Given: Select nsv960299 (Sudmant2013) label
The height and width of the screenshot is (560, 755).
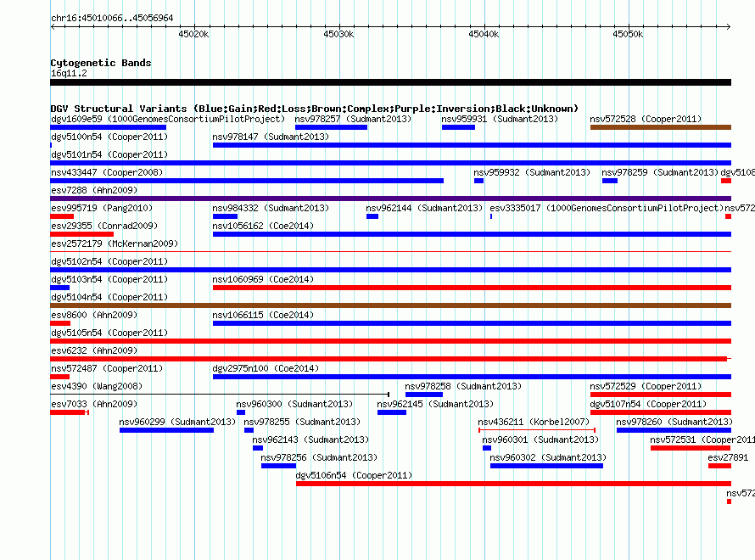Looking at the screenshot, I should 177,422.
